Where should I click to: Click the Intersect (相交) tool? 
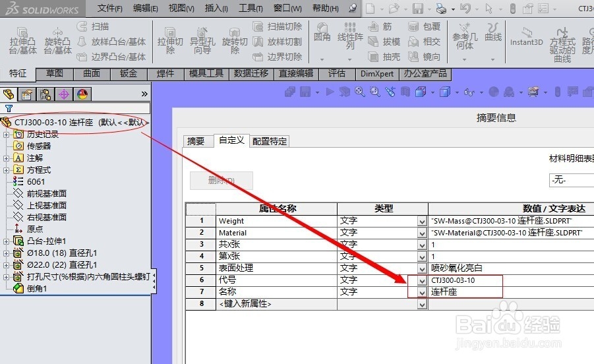(x=425, y=42)
